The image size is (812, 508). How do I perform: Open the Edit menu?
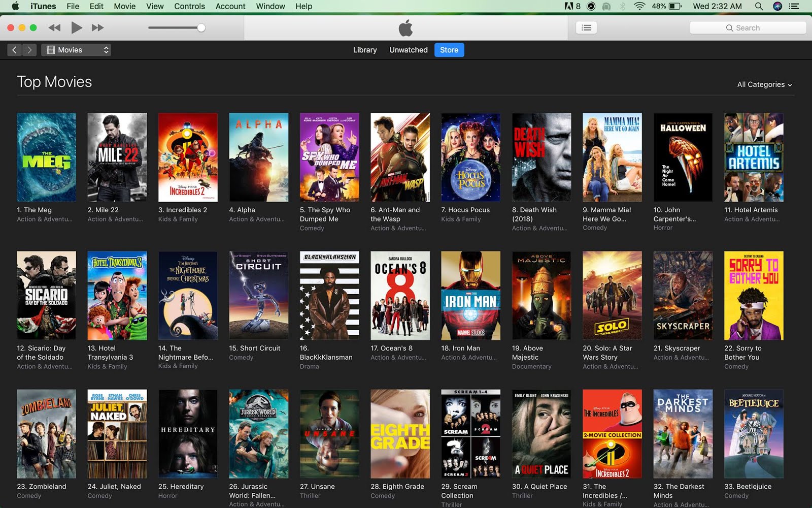click(96, 6)
